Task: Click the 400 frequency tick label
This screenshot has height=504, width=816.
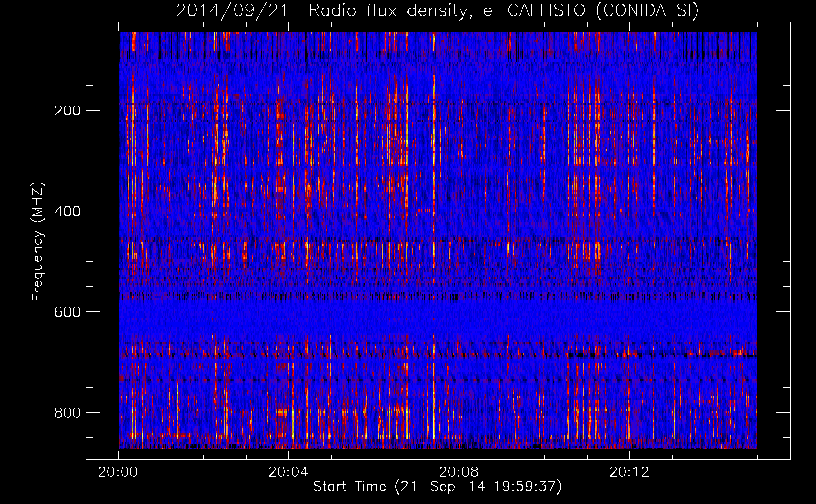Action: (68, 211)
